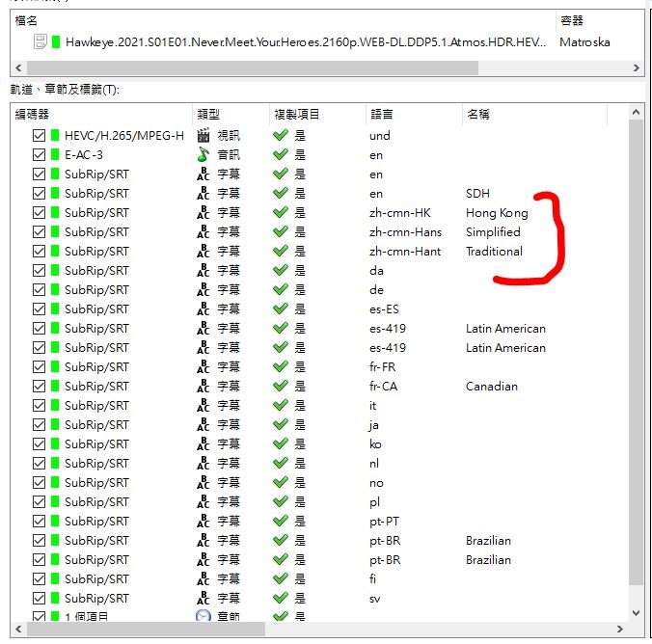
Task: Sort tracks by the 名稱 column header
Action: 534,115
